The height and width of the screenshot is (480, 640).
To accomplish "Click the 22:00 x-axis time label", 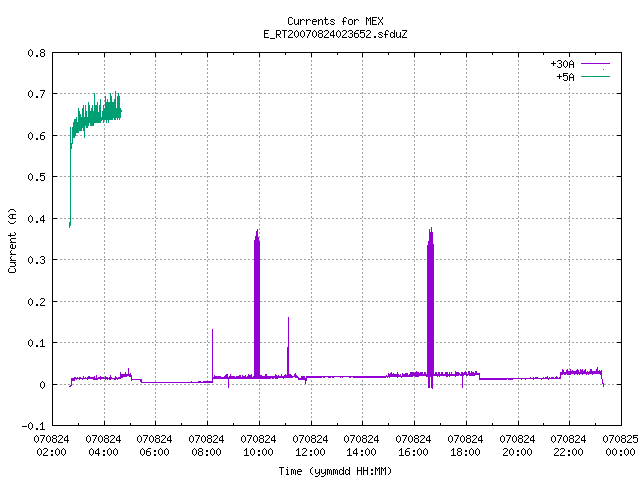I will 568,452.
